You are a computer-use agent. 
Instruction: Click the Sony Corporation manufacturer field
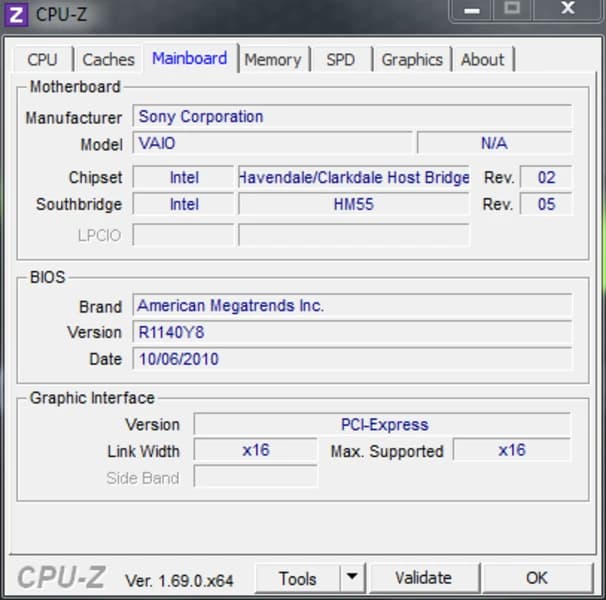[352, 116]
